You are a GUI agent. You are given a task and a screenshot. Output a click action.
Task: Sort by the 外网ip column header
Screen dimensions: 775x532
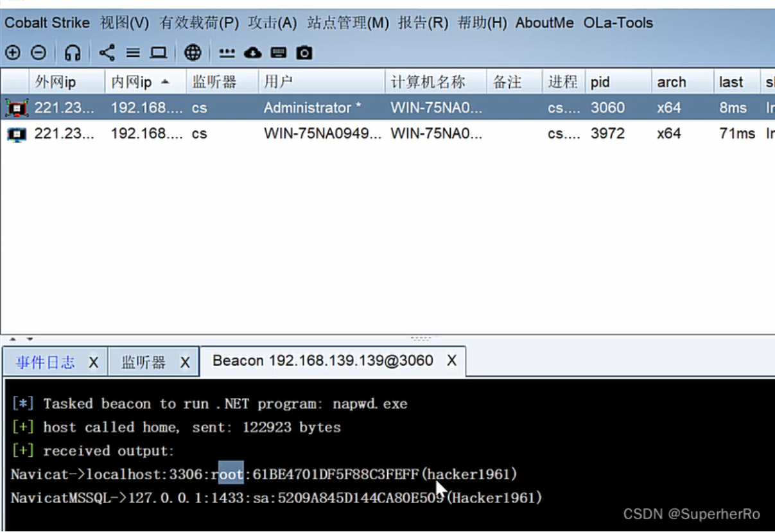coord(67,82)
